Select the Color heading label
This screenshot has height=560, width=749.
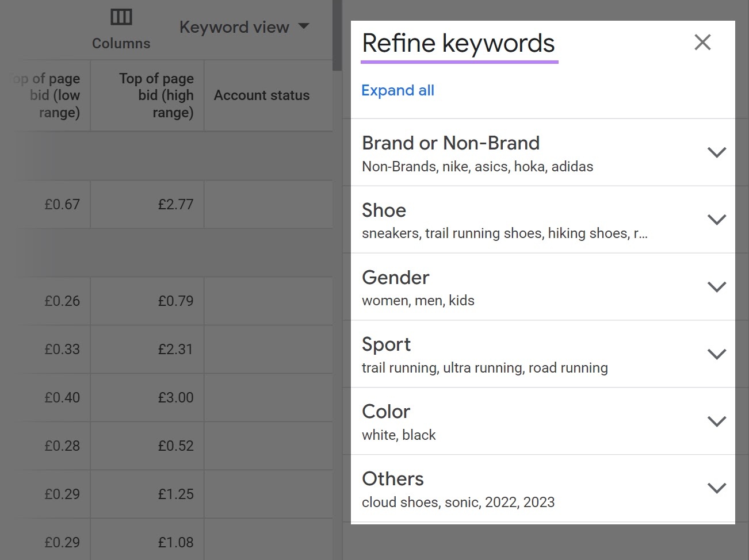coord(386,412)
